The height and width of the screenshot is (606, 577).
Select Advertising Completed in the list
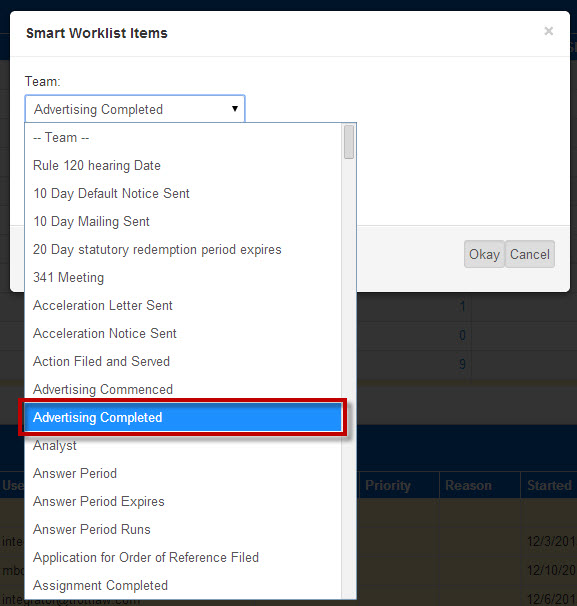(x=183, y=417)
